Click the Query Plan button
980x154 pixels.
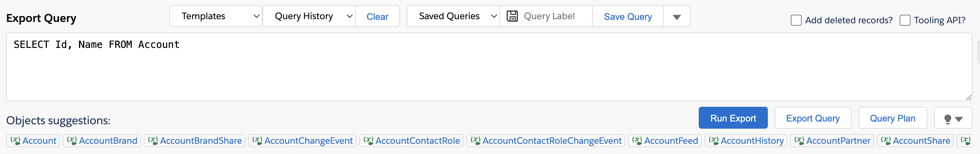coord(892,118)
